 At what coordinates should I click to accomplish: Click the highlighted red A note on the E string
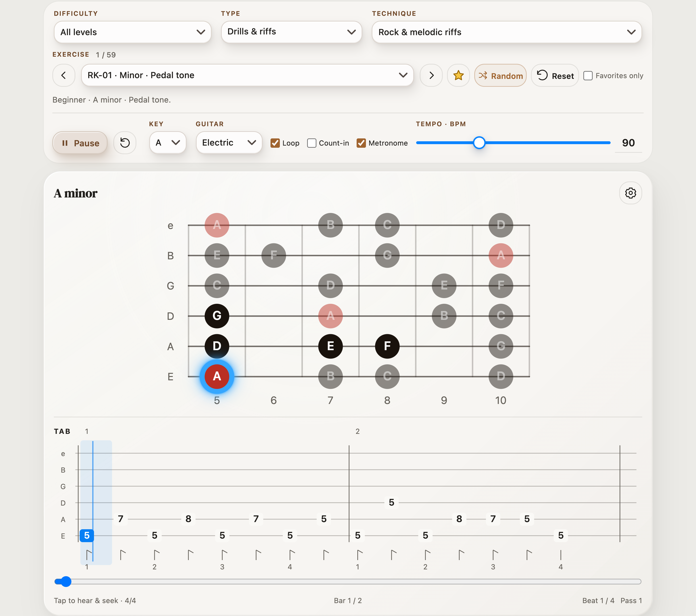point(217,376)
